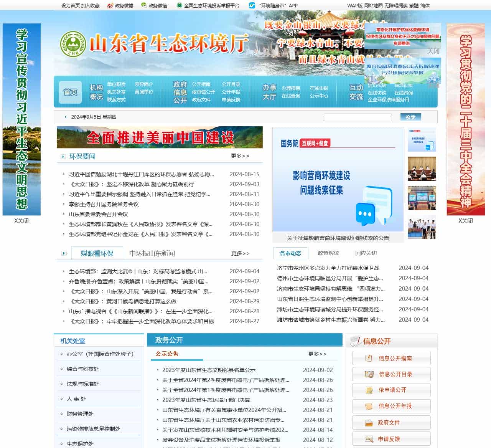Open the 政府文件 folder icon

click(368, 422)
